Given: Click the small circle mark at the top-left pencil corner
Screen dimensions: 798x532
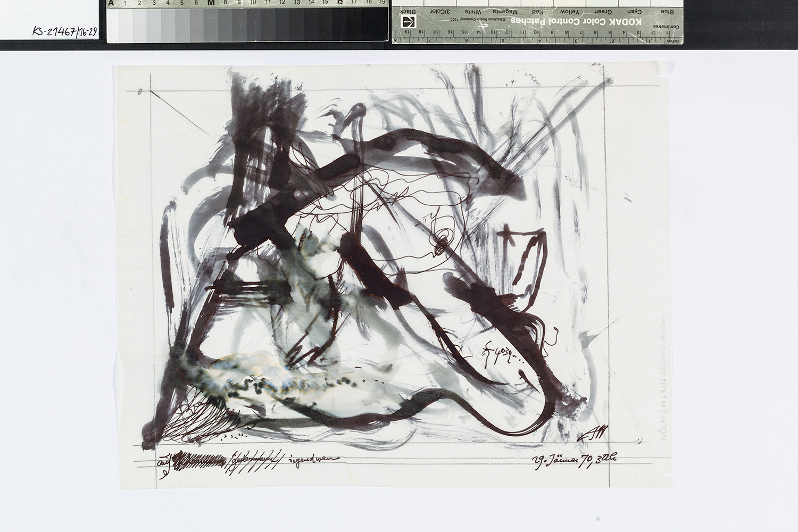Looking at the screenshot, I should click(x=139, y=92).
